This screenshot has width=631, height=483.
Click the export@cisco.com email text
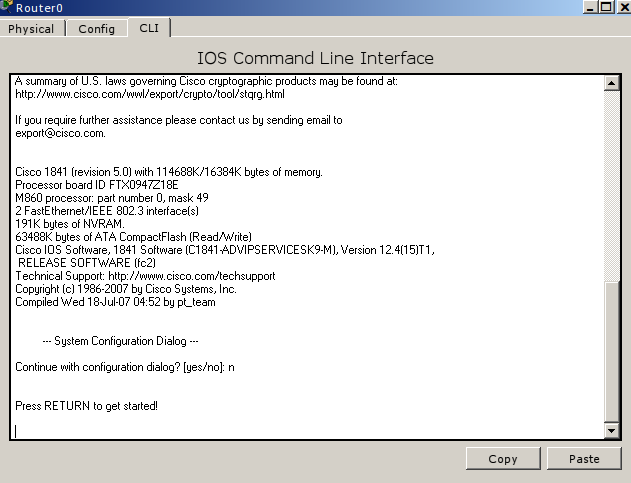click(x=60, y=133)
